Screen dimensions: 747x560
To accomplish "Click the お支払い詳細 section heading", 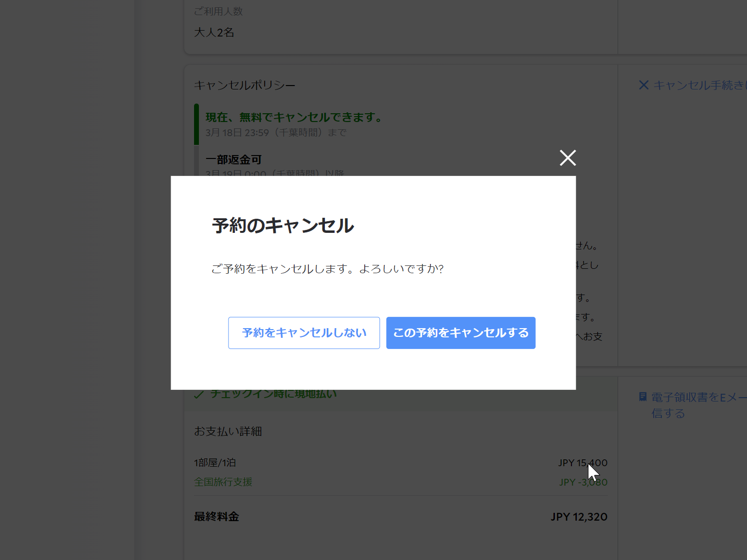I will click(x=228, y=431).
